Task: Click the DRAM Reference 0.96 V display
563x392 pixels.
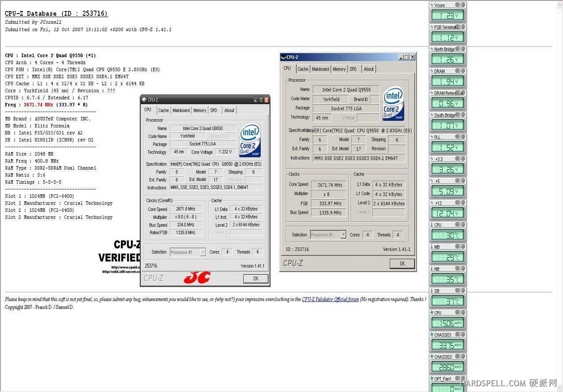Action: click(447, 104)
